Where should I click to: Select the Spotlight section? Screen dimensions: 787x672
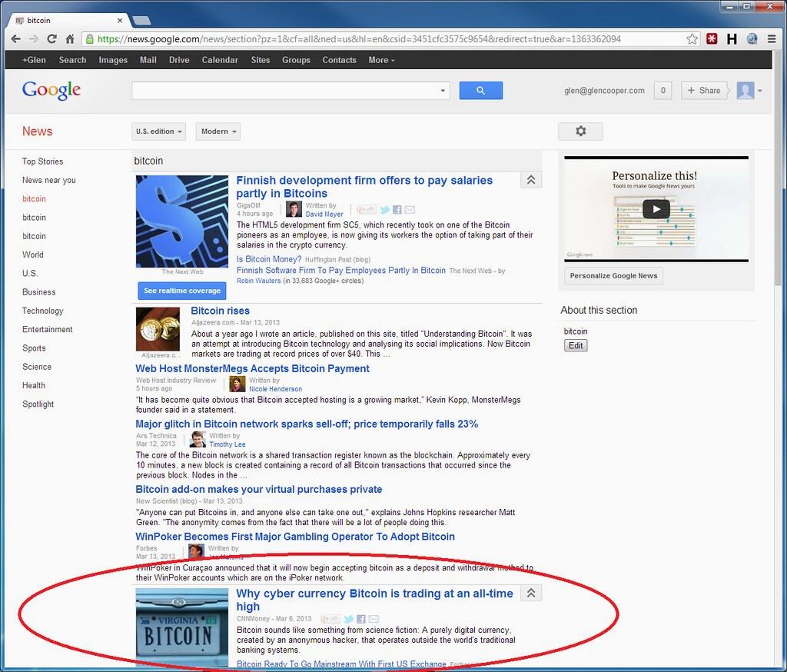pos(38,404)
